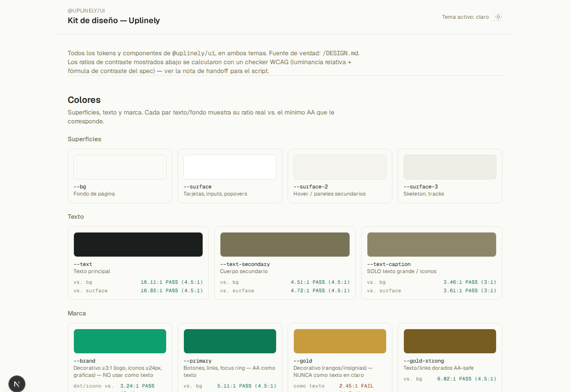
Task: Click the "4.51:1 PASS (4.5:1)" ratio
Action: [x=320, y=282]
